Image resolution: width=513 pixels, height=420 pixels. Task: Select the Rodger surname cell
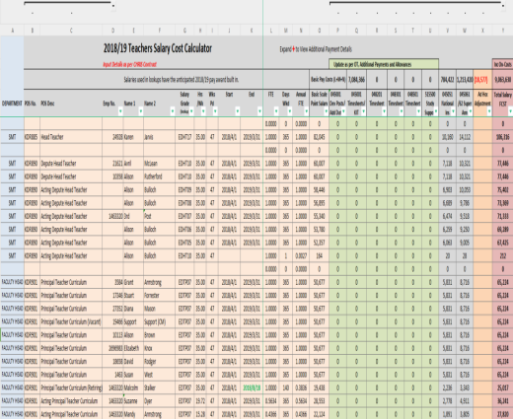pyautogui.click(x=160, y=361)
